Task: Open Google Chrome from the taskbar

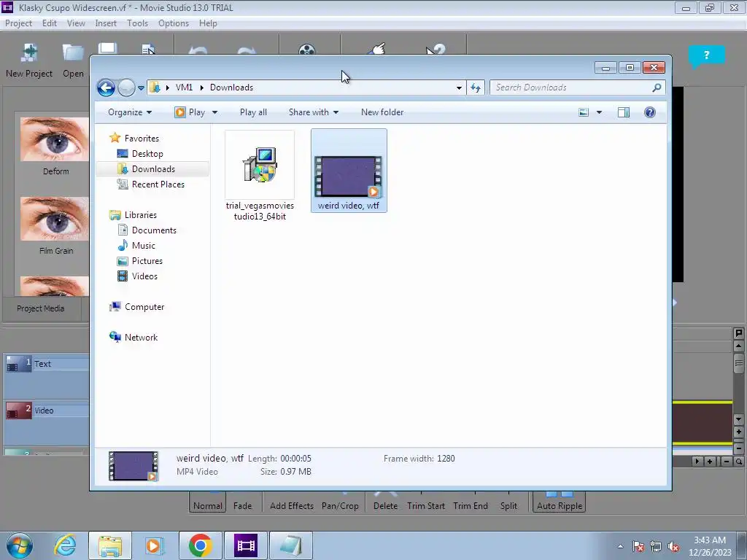Action: coord(200,545)
